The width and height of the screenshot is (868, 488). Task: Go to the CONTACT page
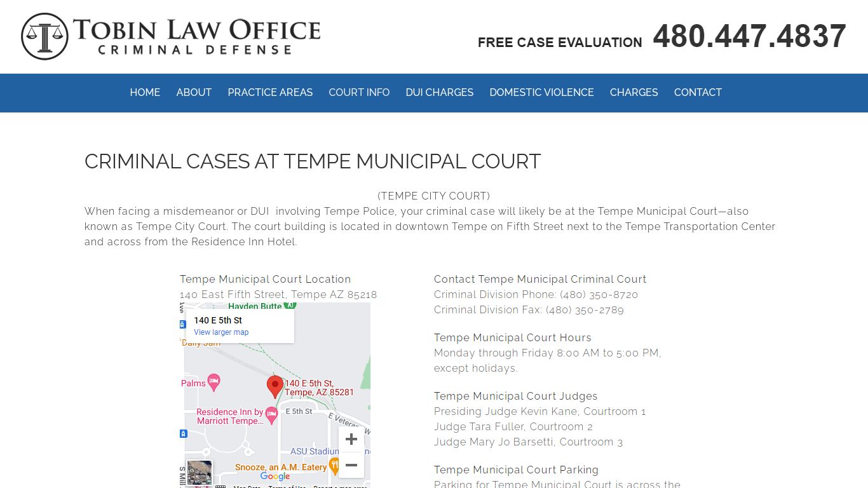click(698, 93)
